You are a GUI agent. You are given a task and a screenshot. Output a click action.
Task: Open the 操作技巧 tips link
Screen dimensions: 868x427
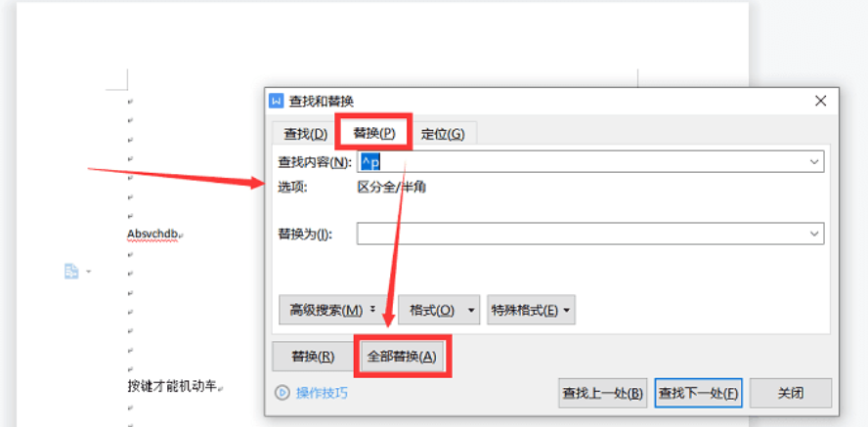click(322, 393)
